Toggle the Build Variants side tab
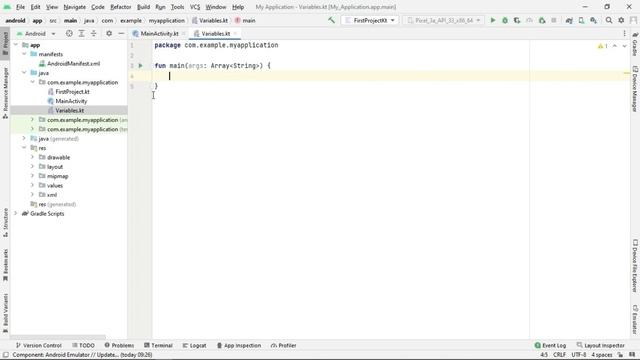 tap(5, 313)
